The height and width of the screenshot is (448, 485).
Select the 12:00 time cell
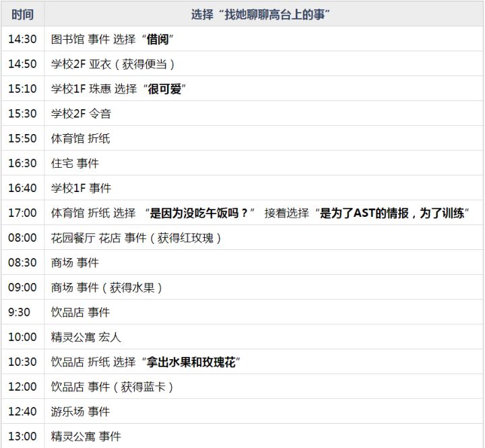point(23,387)
